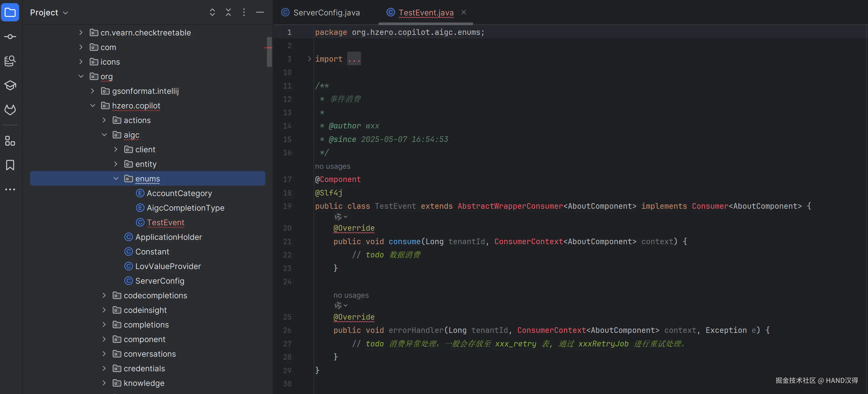Close the TestEvent.java tab
Image resolution: width=868 pixels, height=394 pixels.
tap(464, 12)
